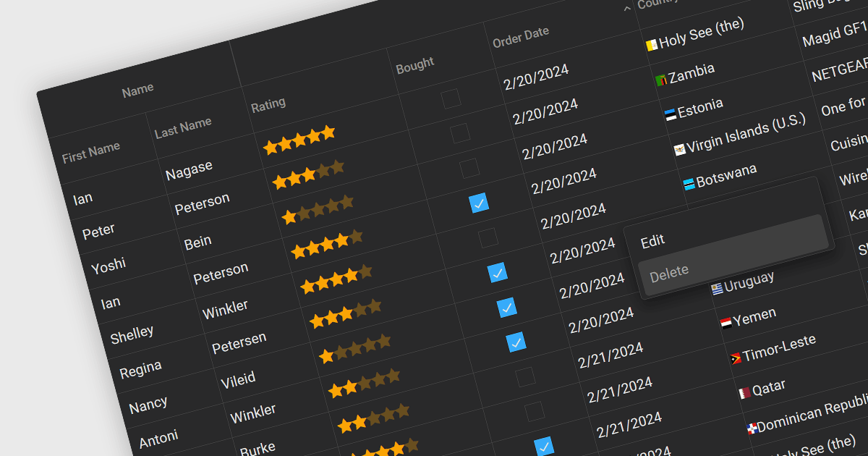Sort by the Bought column header
The image size is (868, 456).
415,66
